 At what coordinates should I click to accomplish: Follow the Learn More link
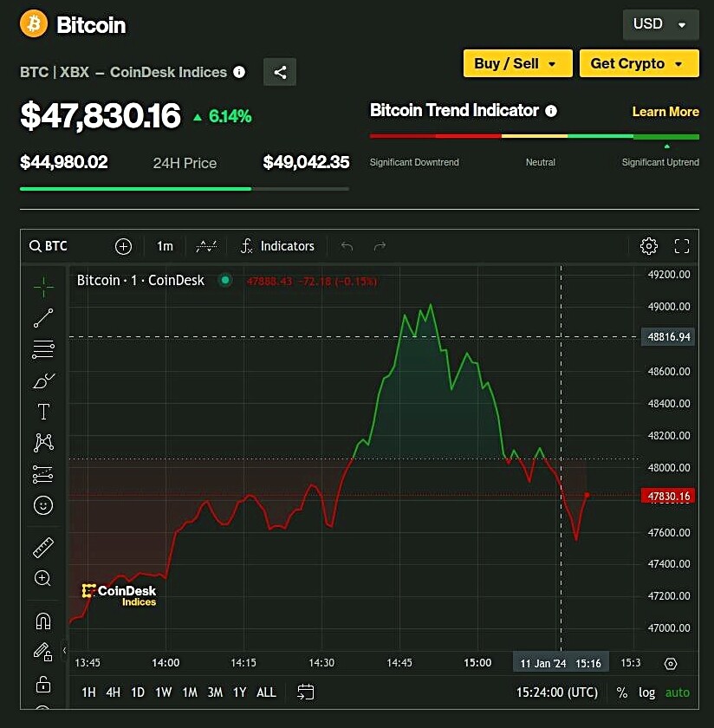tap(665, 112)
